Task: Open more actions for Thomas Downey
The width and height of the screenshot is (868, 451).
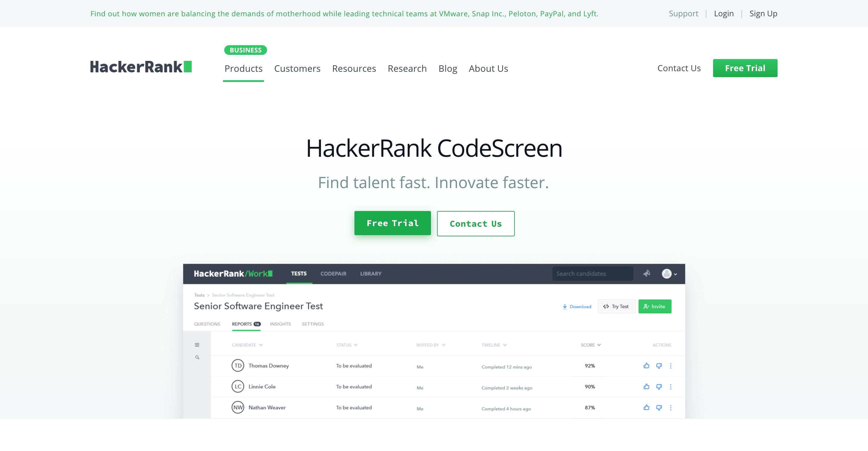Action: coord(671,366)
